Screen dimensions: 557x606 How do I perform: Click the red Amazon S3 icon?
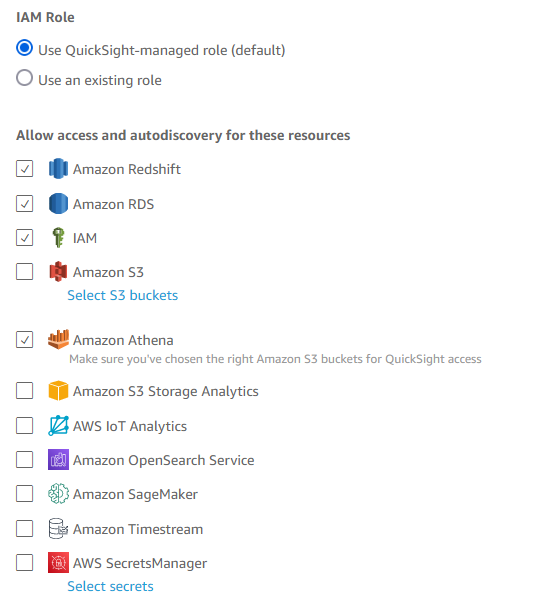coord(58,271)
